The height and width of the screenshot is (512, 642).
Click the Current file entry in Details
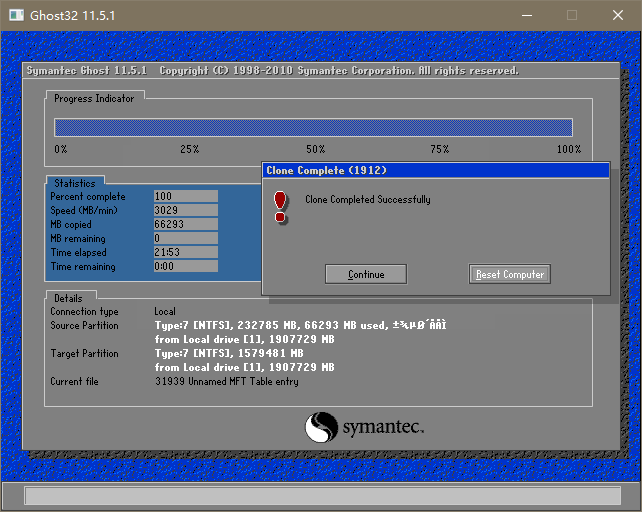coord(226,382)
